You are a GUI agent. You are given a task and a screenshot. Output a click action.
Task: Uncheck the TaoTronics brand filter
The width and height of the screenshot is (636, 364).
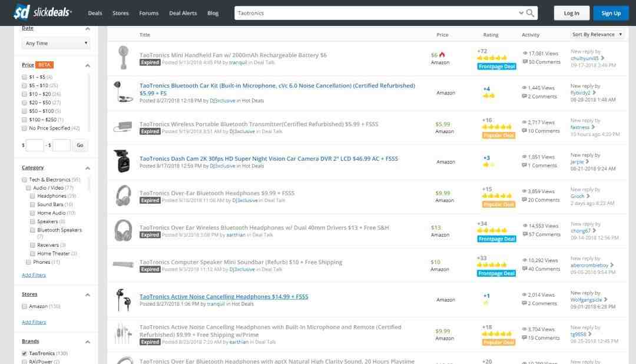click(24, 353)
